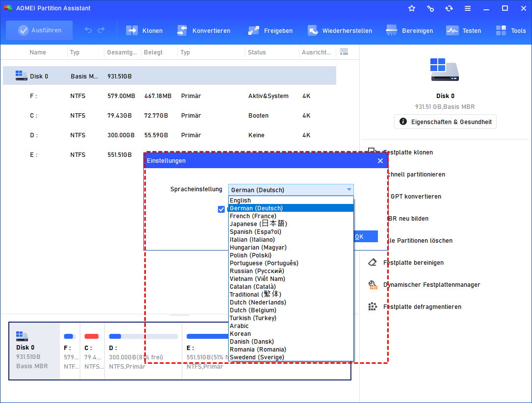Image resolution: width=532 pixels, height=403 pixels.
Task: Choose German (Deutsch) from language list
Action: click(291, 208)
